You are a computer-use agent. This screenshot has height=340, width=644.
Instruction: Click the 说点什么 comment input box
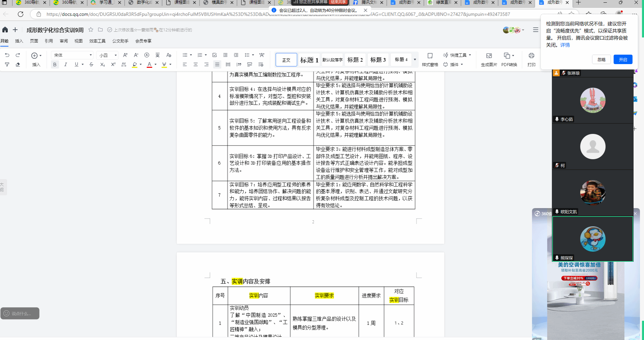20,313
